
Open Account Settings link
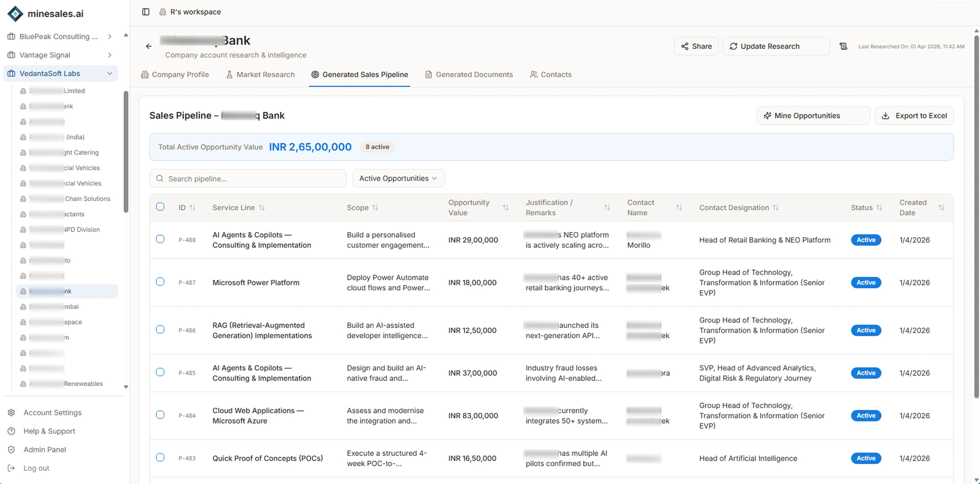click(x=53, y=412)
